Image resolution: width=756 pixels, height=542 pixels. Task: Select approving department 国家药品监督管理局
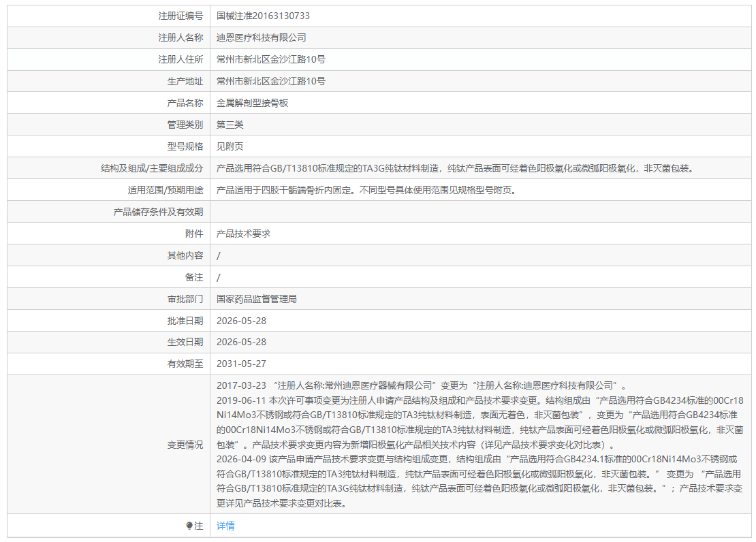coord(257,299)
